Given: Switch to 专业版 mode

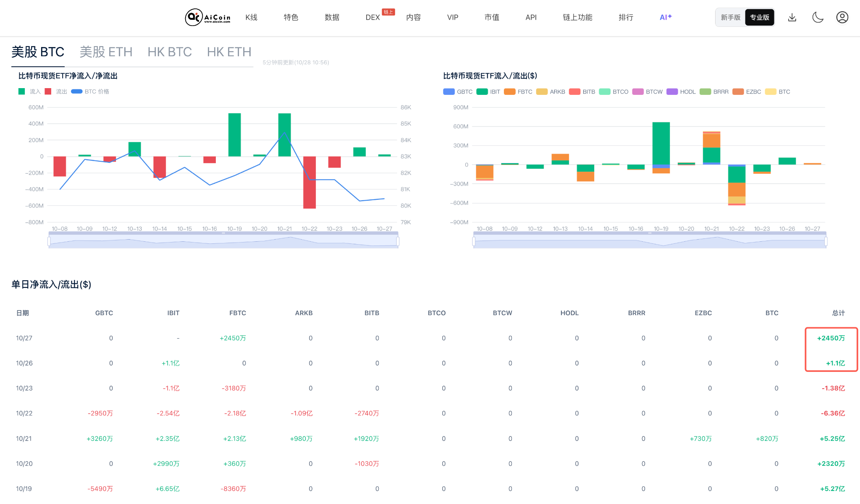Looking at the screenshot, I should 760,17.
